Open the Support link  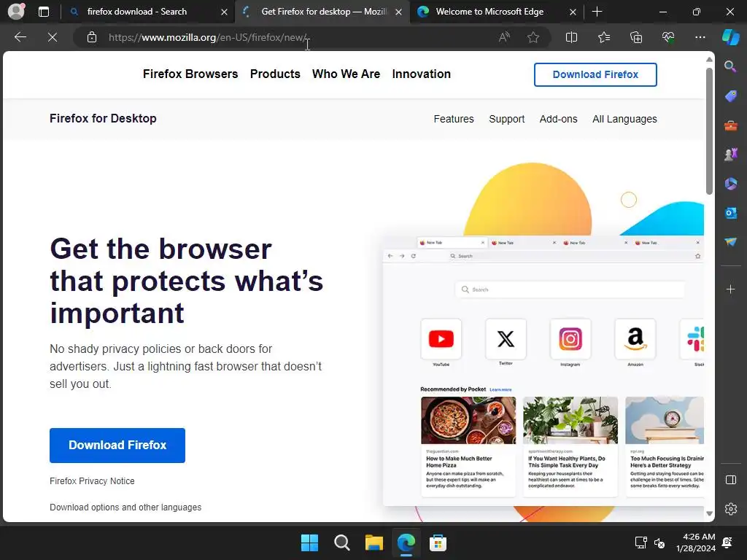506,119
